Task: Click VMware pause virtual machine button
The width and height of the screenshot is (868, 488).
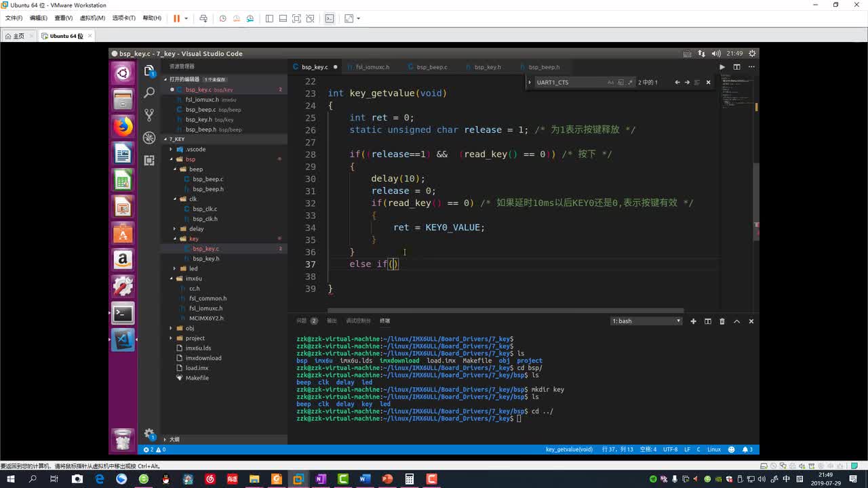Action: [176, 18]
